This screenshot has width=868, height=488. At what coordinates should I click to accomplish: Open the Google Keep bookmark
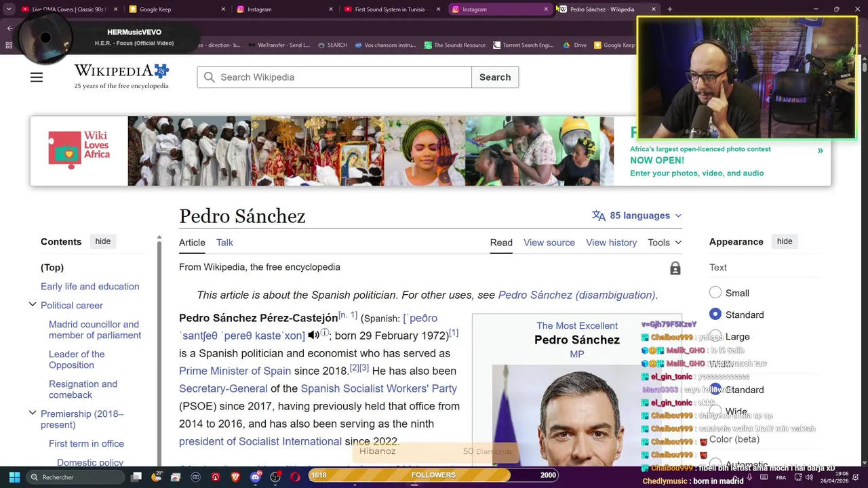(614, 45)
